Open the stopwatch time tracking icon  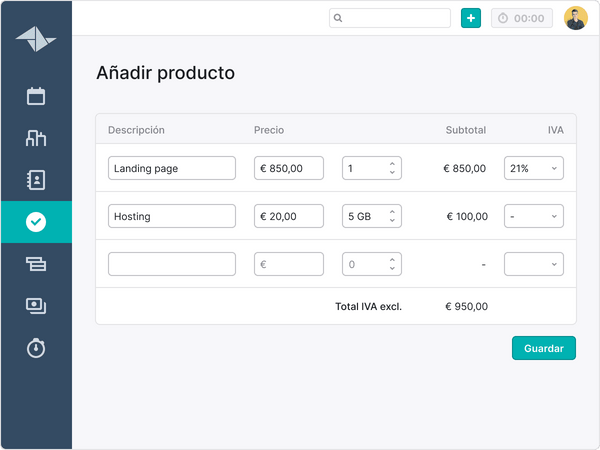click(36, 348)
